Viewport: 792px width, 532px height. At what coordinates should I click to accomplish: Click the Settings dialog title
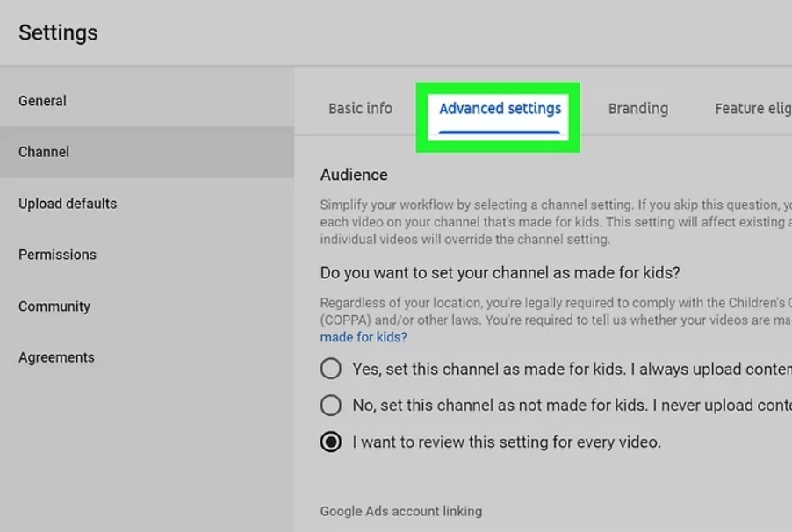pos(58,32)
